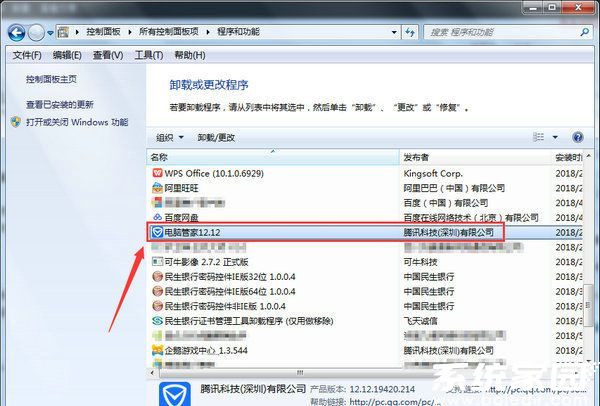Expand the view options dropdown arrow

(555, 137)
